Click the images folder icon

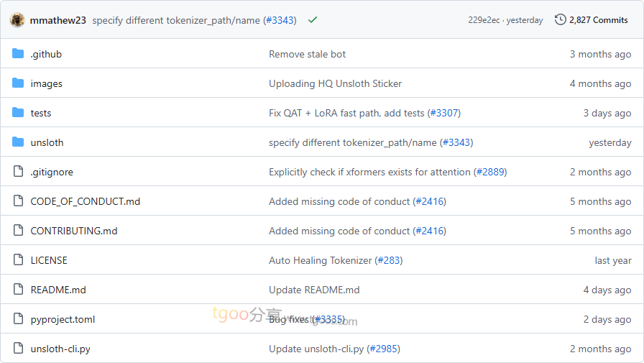coord(18,83)
